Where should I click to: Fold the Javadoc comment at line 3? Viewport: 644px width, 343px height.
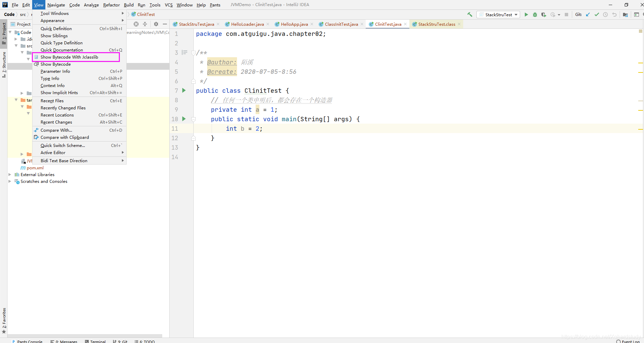click(193, 53)
